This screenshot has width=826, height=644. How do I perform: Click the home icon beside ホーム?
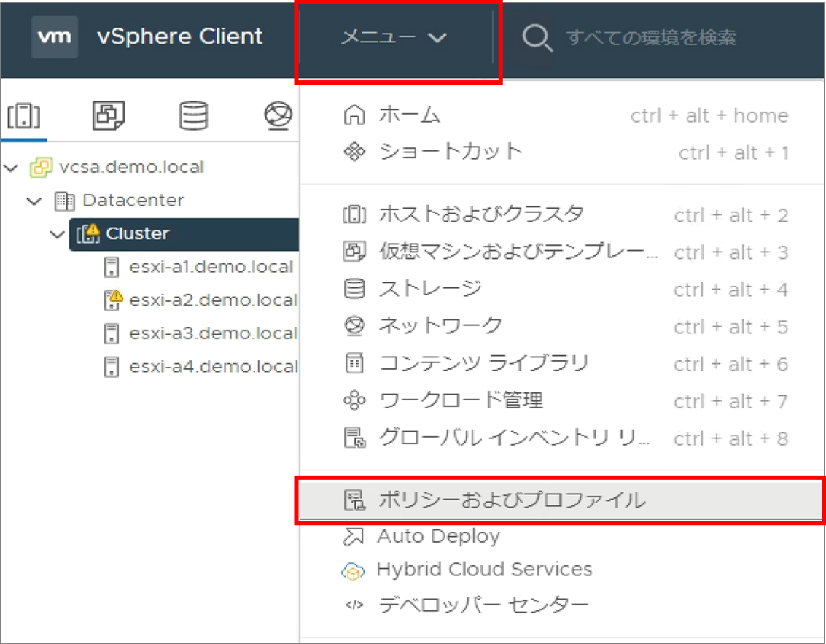tap(354, 115)
